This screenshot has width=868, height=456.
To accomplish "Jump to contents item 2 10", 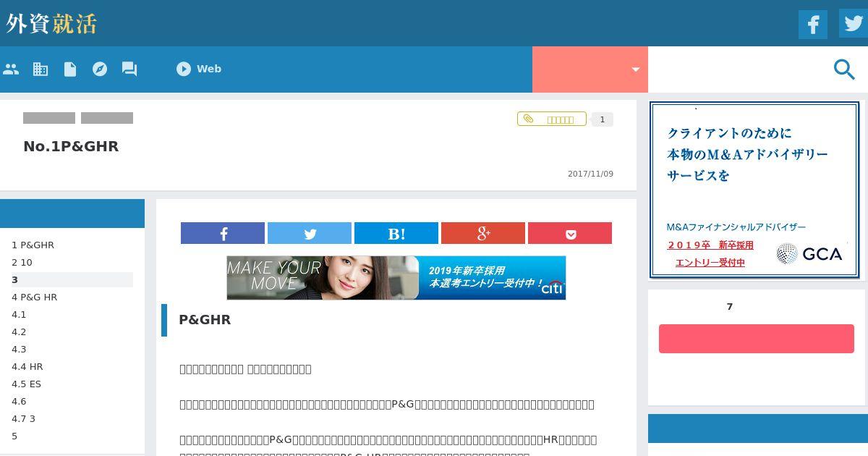I will (22, 262).
